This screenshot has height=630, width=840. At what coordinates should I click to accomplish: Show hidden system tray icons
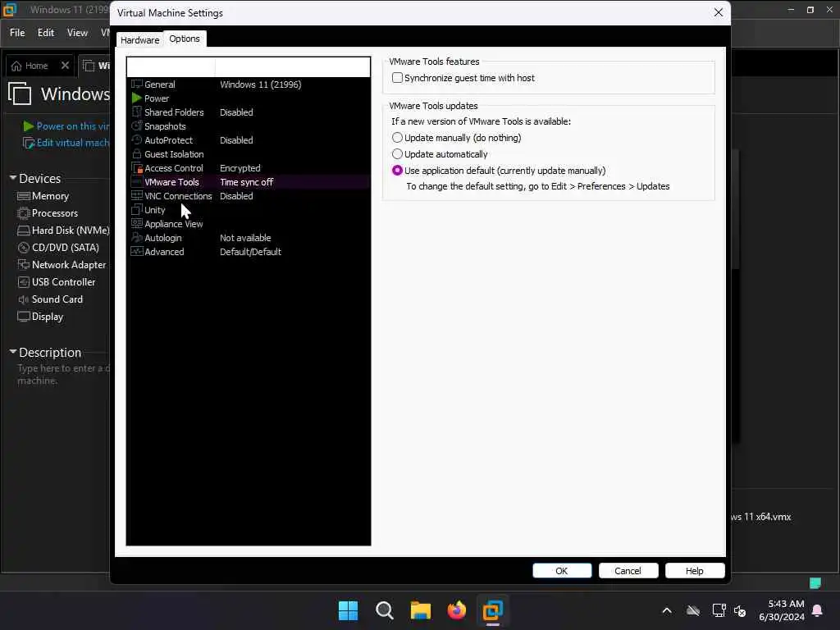click(x=667, y=610)
